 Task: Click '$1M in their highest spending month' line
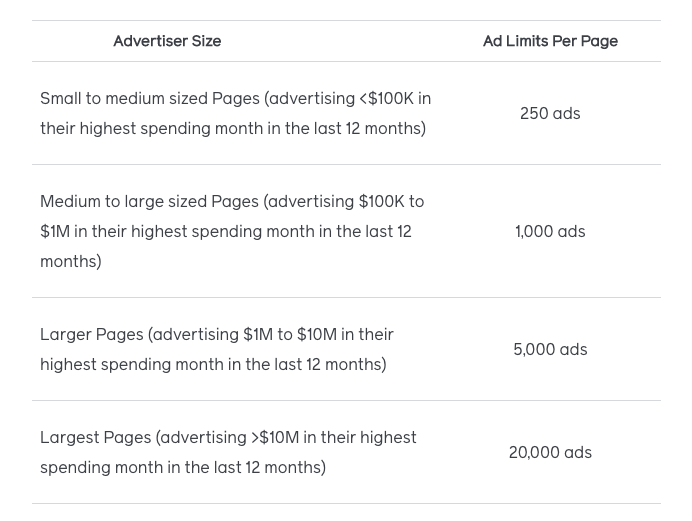[164, 232]
